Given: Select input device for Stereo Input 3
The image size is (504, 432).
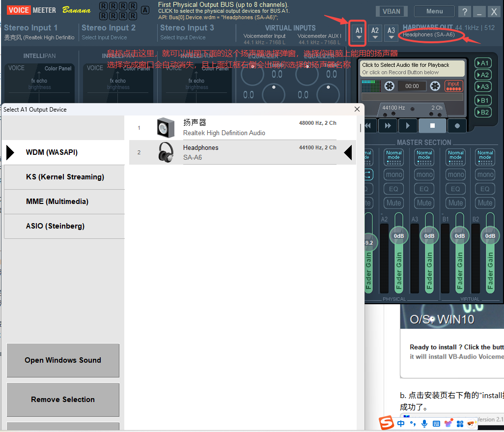Looking at the screenshot, I should click(x=183, y=37).
